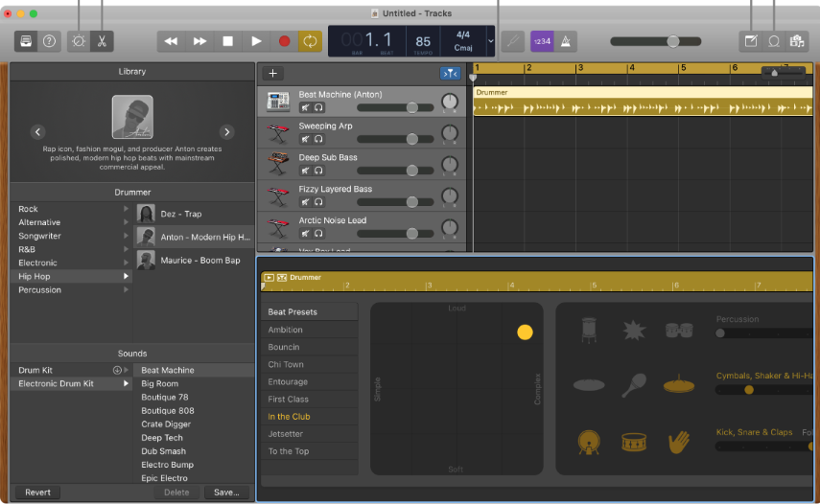820x504 pixels.
Task: Mute the Beat Machine (Anton) track
Action: coord(305,107)
